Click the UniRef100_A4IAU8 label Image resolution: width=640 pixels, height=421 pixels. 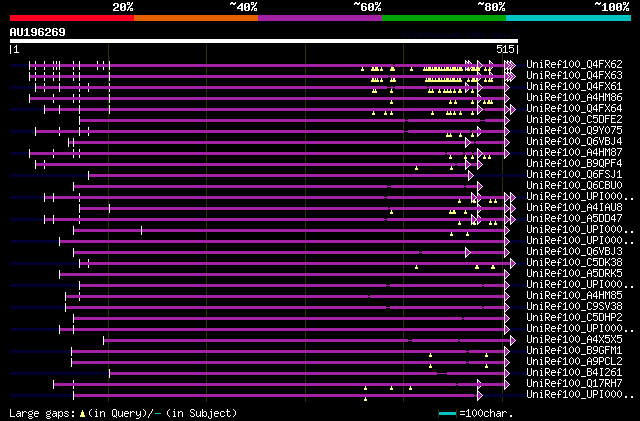pyautogui.click(x=574, y=208)
